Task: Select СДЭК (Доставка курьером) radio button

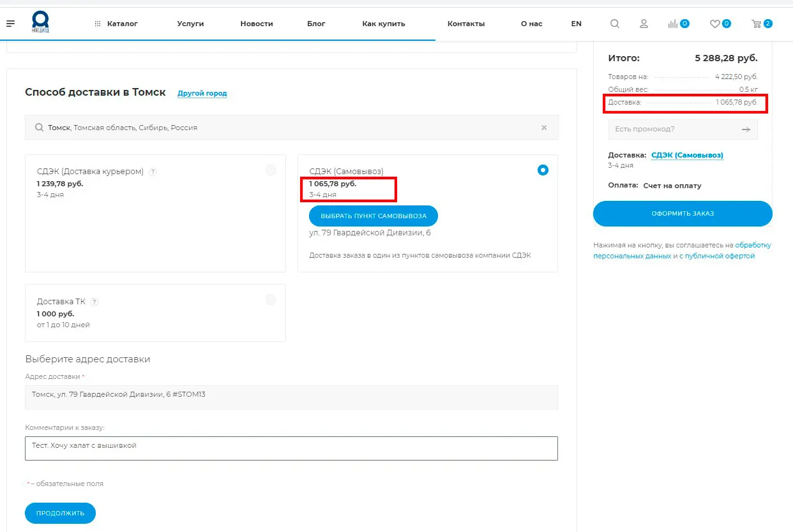Action: coord(271,170)
